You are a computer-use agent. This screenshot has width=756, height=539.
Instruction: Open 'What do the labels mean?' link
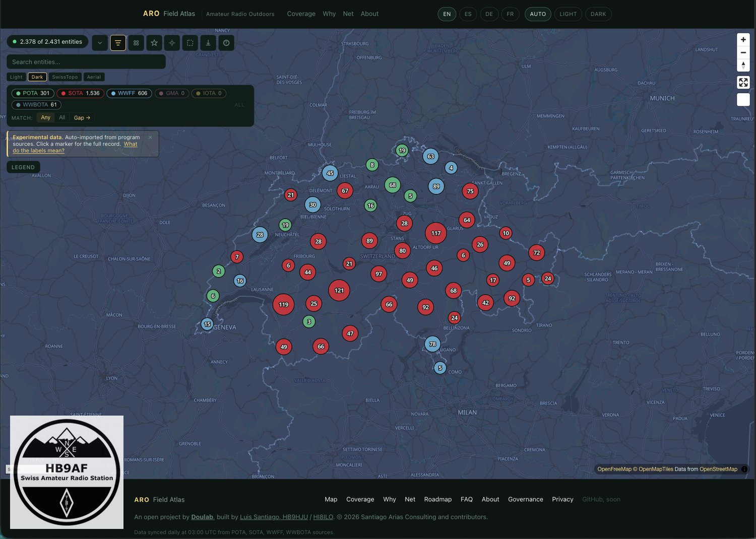coord(75,147)
